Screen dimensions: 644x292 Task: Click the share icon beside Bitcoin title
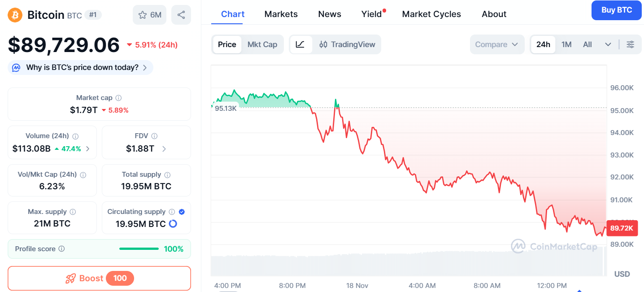coord(181,15)
